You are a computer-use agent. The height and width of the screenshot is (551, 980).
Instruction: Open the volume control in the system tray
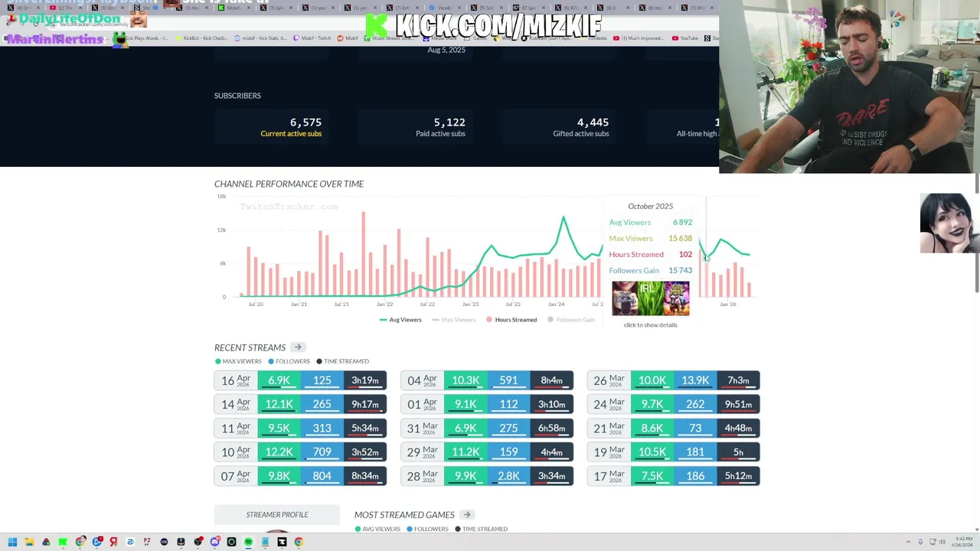coord(942,542)
